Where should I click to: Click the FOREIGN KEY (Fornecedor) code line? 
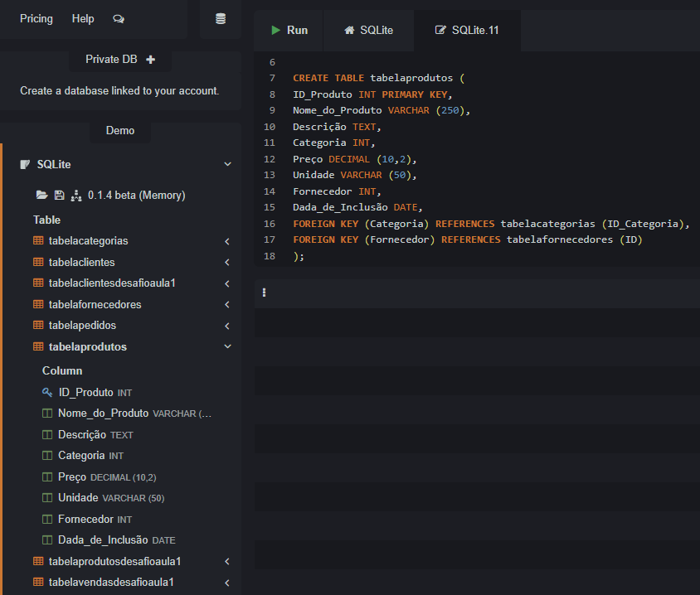tap(468, 239)
